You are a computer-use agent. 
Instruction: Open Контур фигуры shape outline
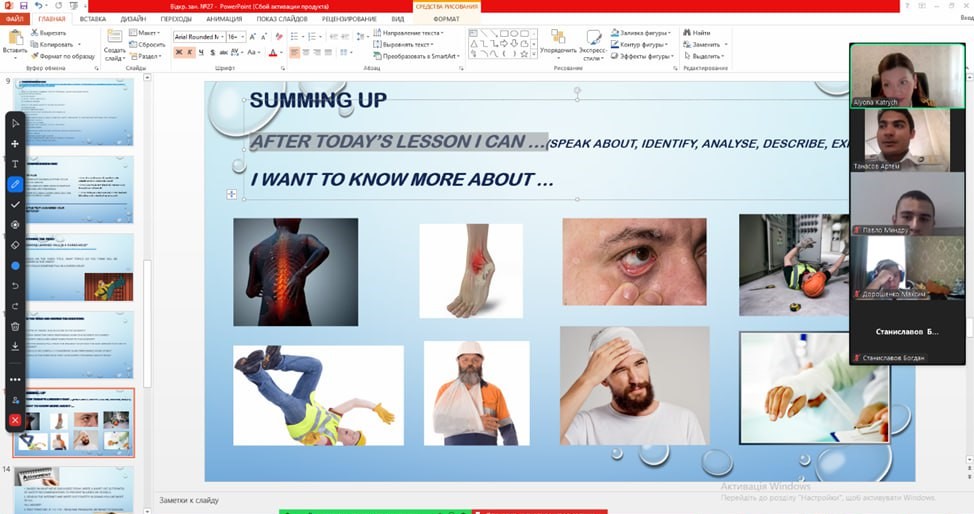[x=640, y=44]
